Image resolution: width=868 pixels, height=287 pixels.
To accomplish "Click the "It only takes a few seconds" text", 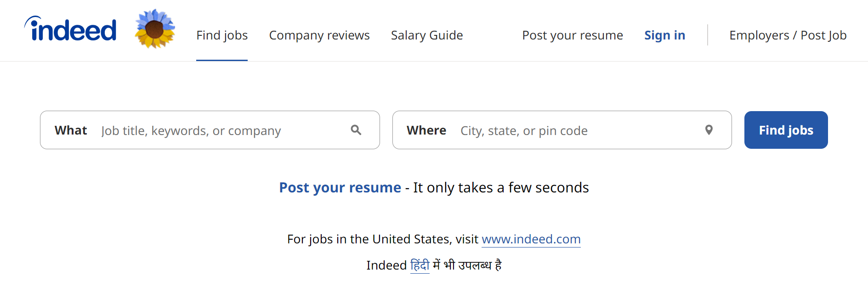I will 501,188.
